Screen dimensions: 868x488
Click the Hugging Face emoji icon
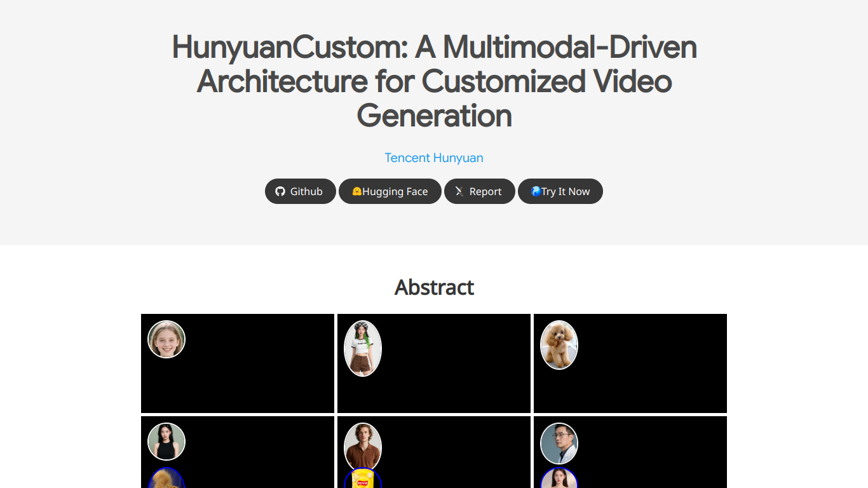[x=356, y=191]
